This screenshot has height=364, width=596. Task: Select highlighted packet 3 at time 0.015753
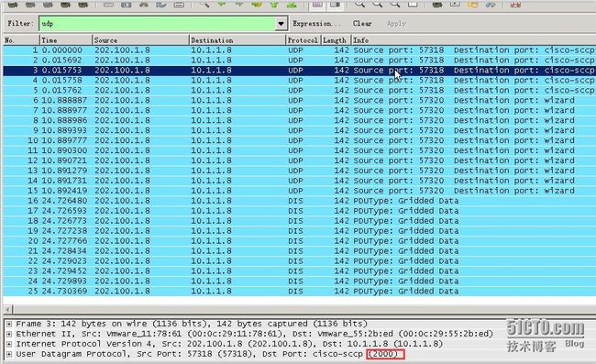click(300, 71)
